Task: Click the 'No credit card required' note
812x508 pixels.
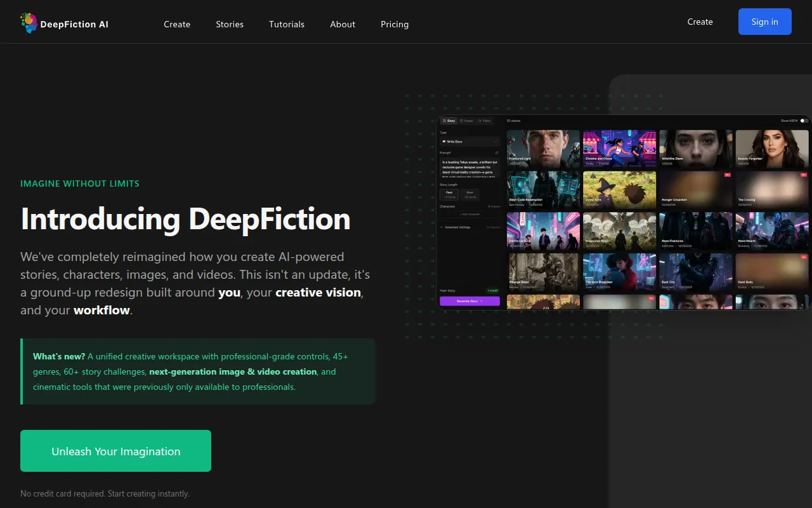Action: (105, 493)
